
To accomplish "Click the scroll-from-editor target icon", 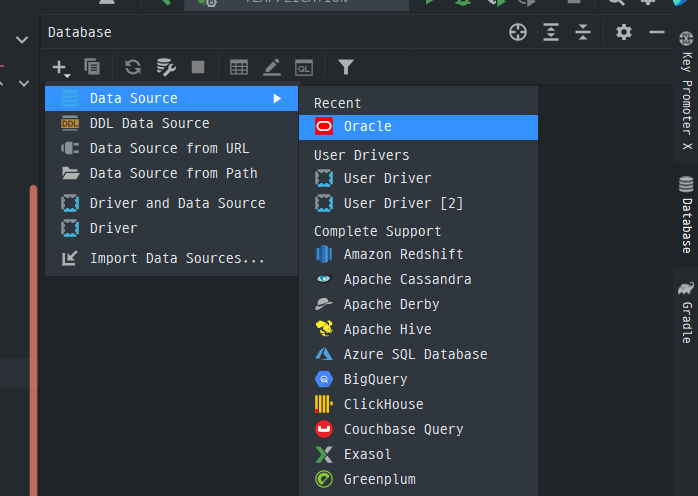I will click(518, 33).
